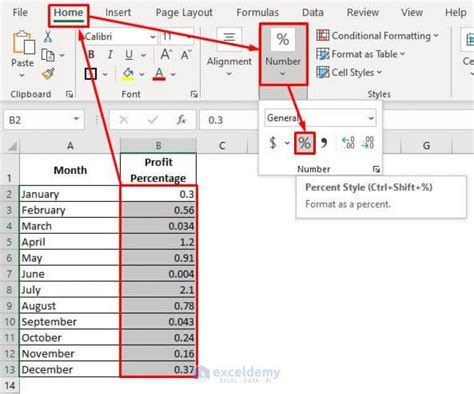Open Number format dialog launcher
Screen dimensions: 474x394
pyautogui.click(x=376, y=169)
